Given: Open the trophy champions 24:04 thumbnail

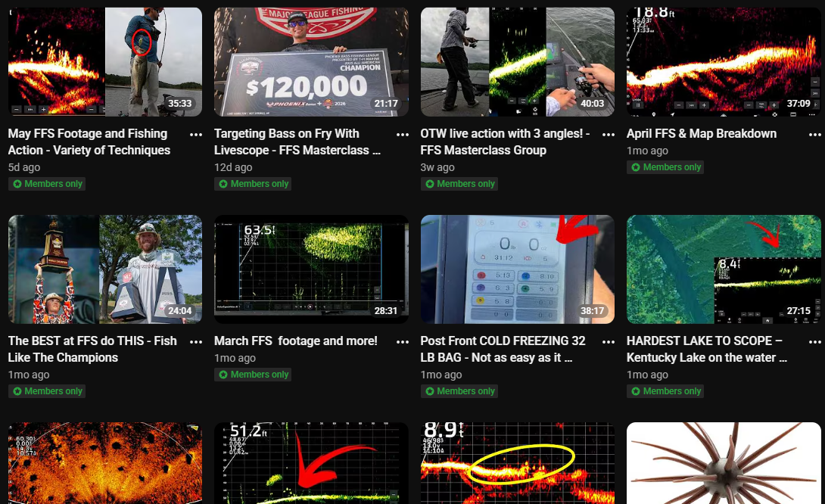Looking at the screenshot, I should point(105,269).
